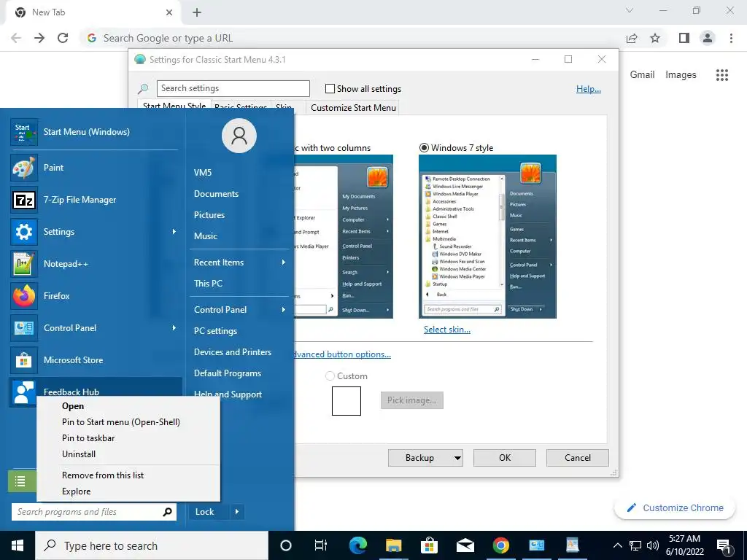The height and width of the screenshot is (560, 747).
Task: Click the Feedback Hub icon
Action: coord(24,392)
